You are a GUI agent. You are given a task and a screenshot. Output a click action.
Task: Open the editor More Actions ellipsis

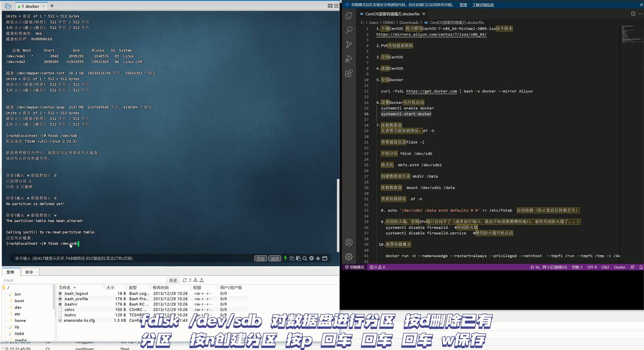click(640, 14)
